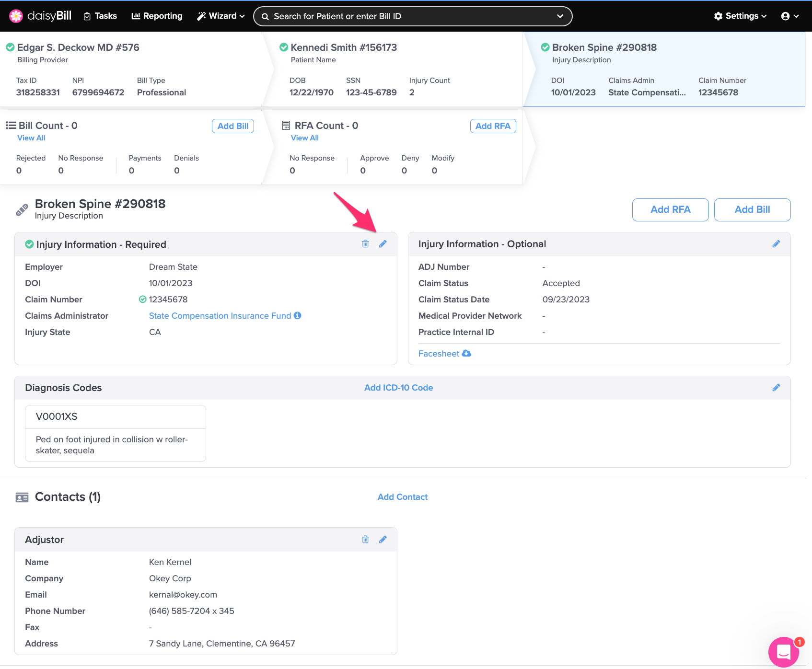Delete injury using the trash icon
The height and width of the screenshot is (669, 812).
point(365,244)
